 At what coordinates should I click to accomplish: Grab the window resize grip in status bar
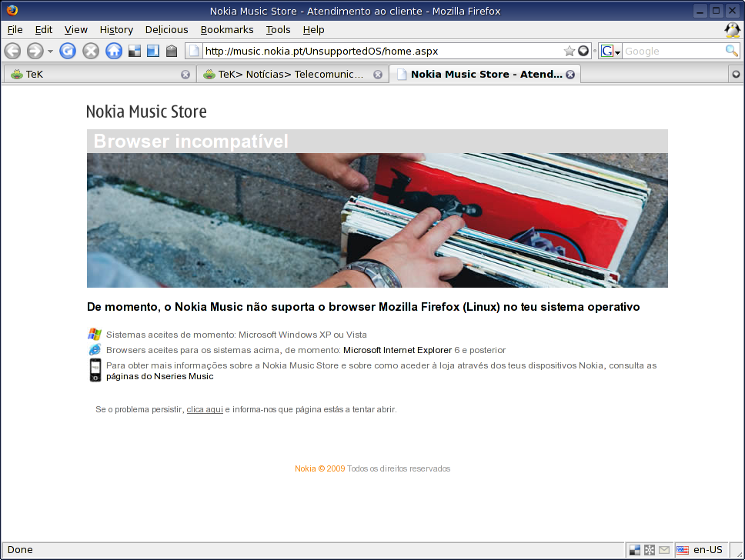[x=739, y=553]
